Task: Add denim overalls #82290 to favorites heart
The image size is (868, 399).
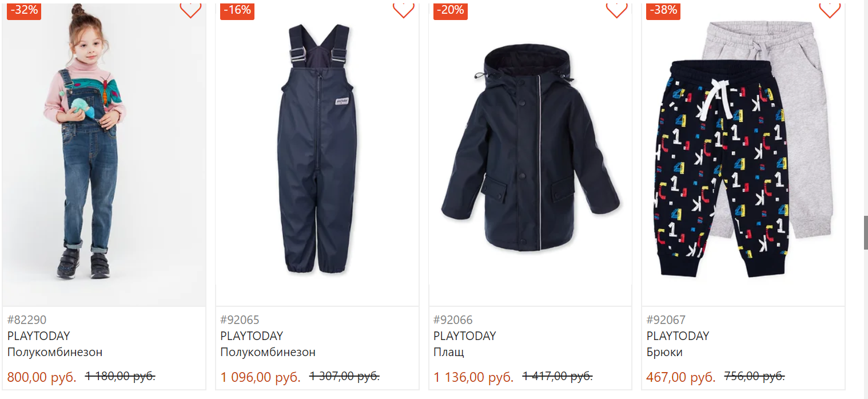Action: point(190,9)
